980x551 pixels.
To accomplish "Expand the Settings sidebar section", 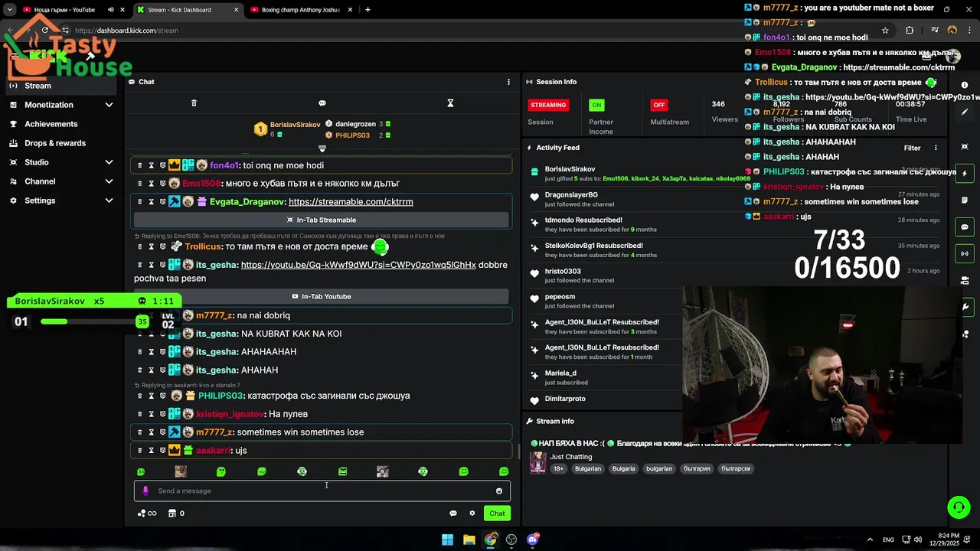I will tap(109, 201).
